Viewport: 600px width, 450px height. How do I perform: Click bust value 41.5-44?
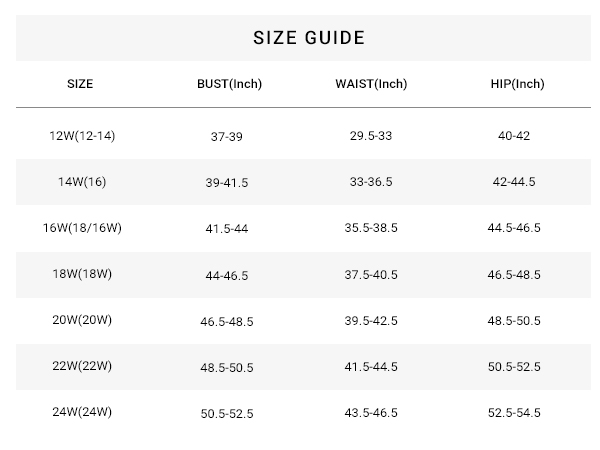[227, 229]
